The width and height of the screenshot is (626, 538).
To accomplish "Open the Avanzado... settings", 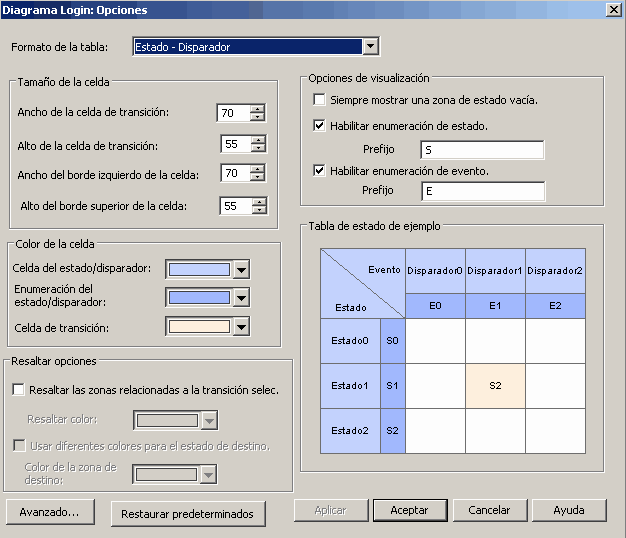I will (x=50, y=512).
